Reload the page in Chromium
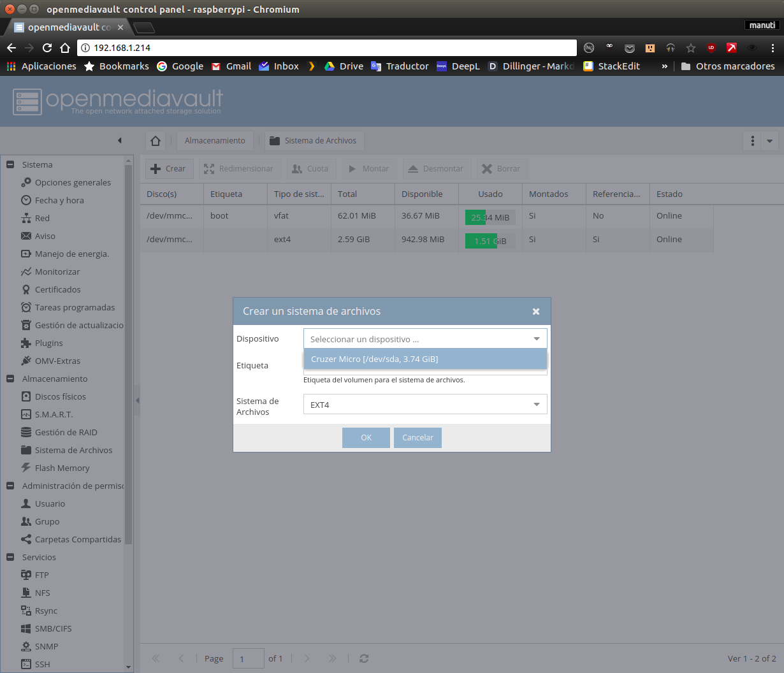 47,48
